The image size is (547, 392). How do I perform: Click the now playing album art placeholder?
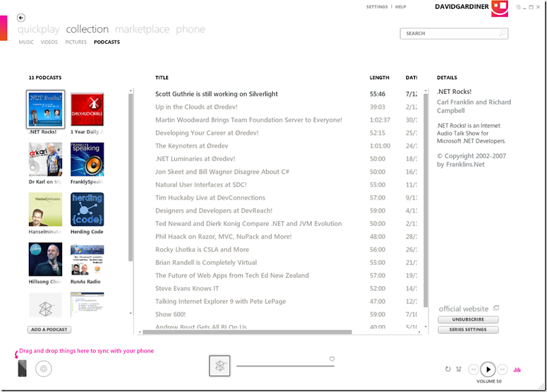[219, 366]
